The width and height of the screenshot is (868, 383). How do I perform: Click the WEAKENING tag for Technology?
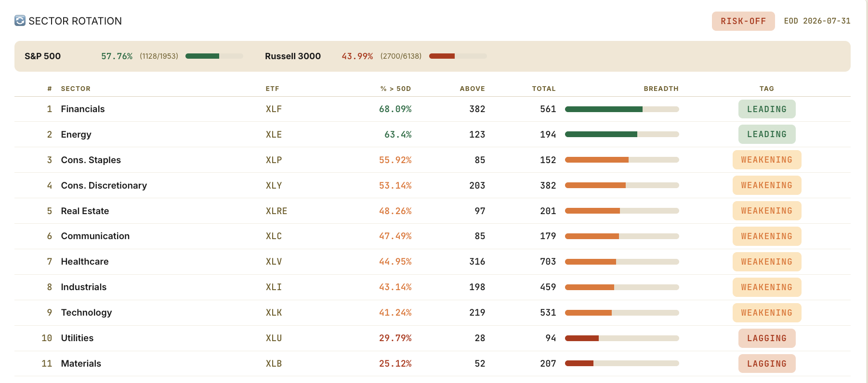767,313
